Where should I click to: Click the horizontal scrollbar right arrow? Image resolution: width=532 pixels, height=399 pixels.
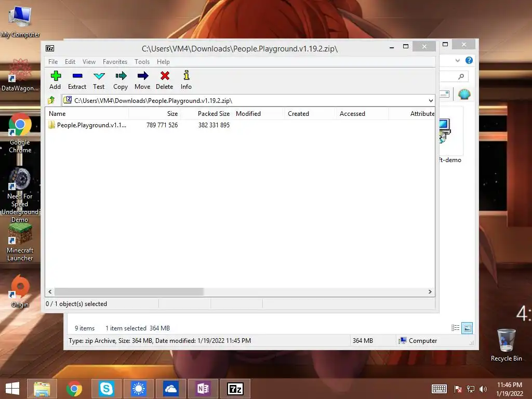[x=430, y=292]
